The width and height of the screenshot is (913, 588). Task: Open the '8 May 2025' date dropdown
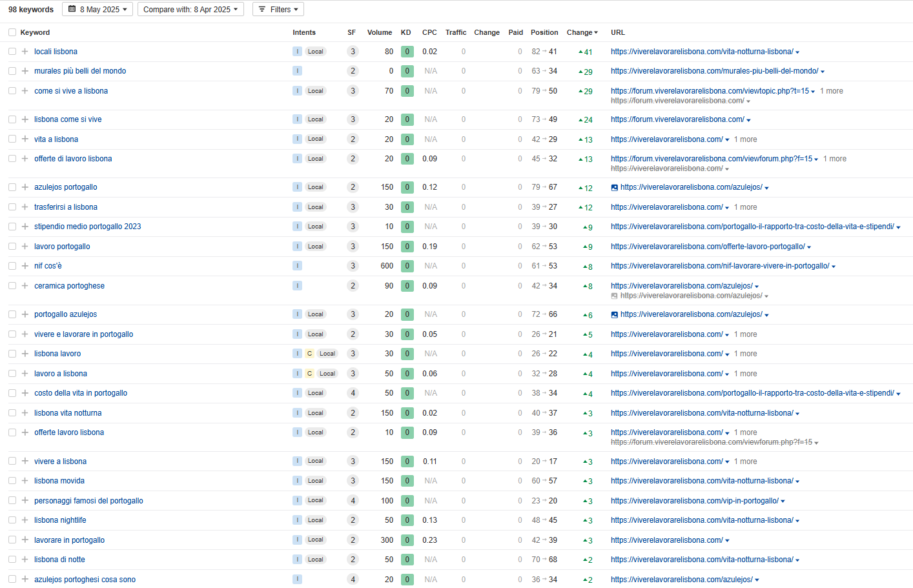pyautogui.click(x=97, y=10)
